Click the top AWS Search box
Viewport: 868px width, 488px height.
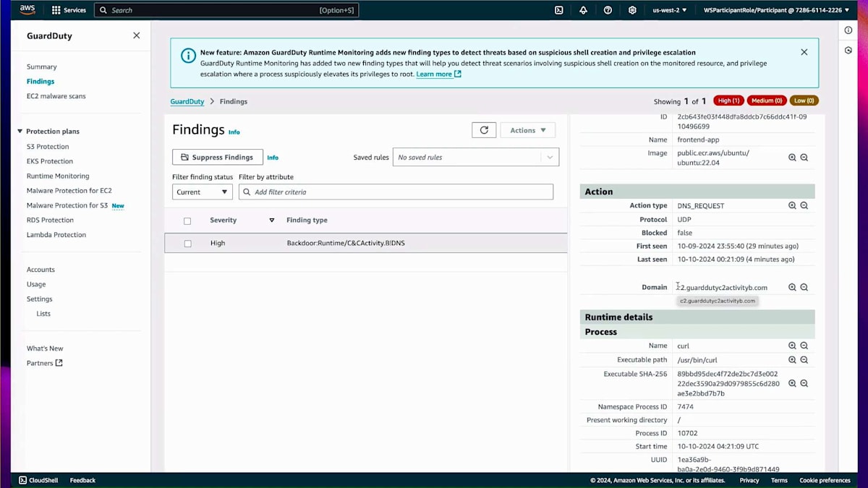(226, 10)
